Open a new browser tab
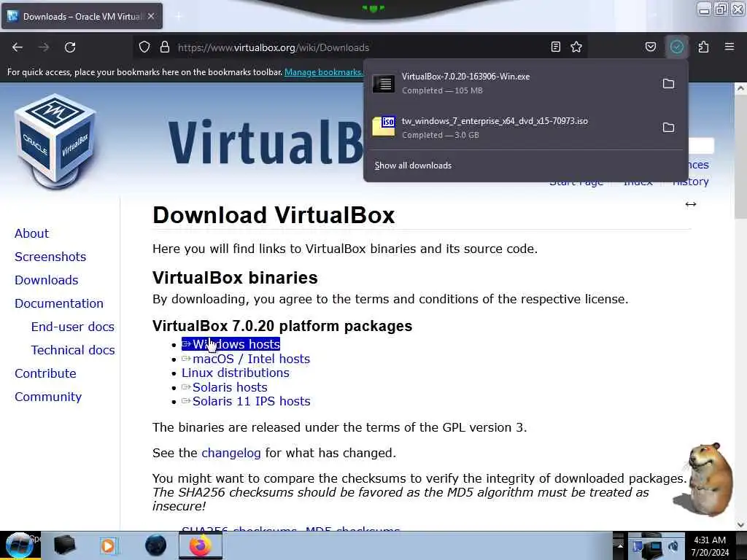Viewport: 747px width, 560px height. tap(178, 16)
